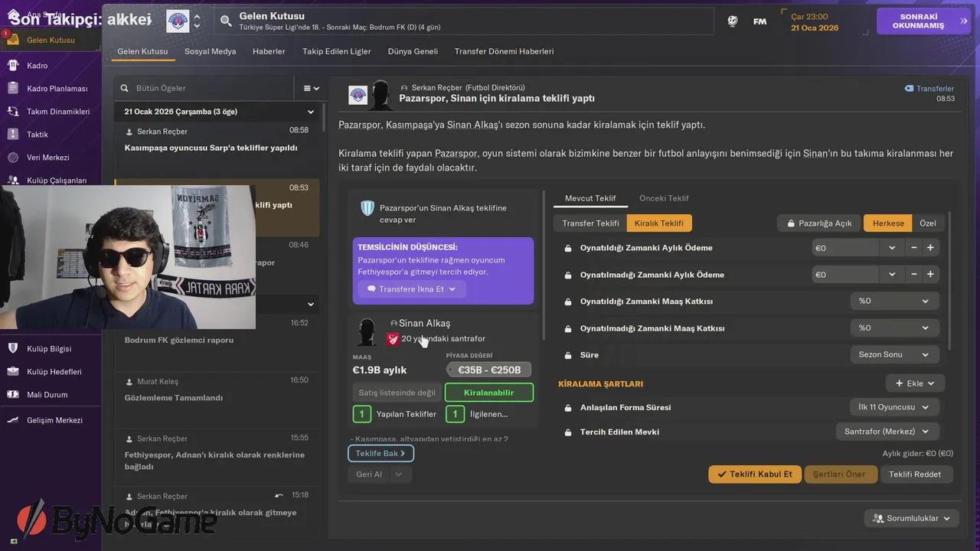
Task: Open Kulüp Hedefleri in the sidebar
Action: tap(54, 372)
